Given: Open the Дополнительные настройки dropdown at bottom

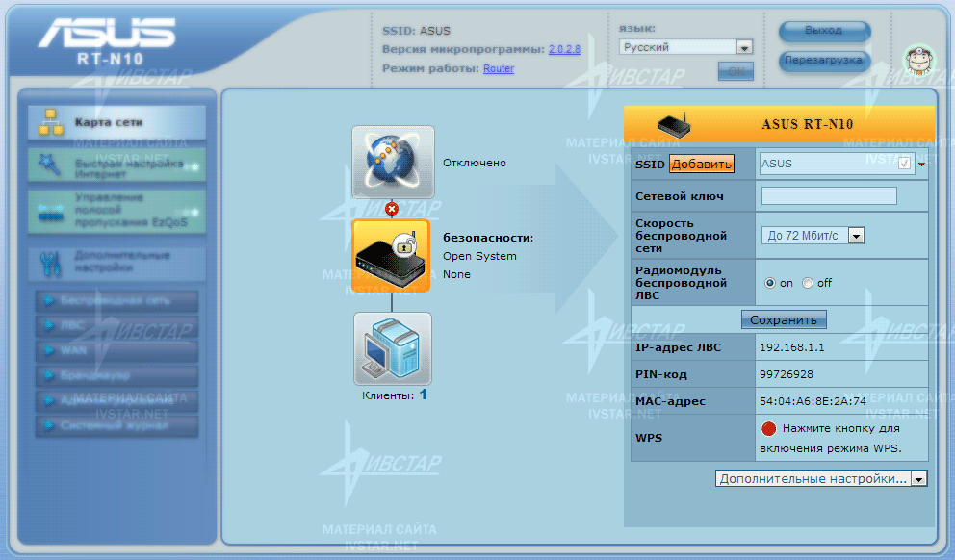Looking at the screenshot, I should (x=821, y=478).
